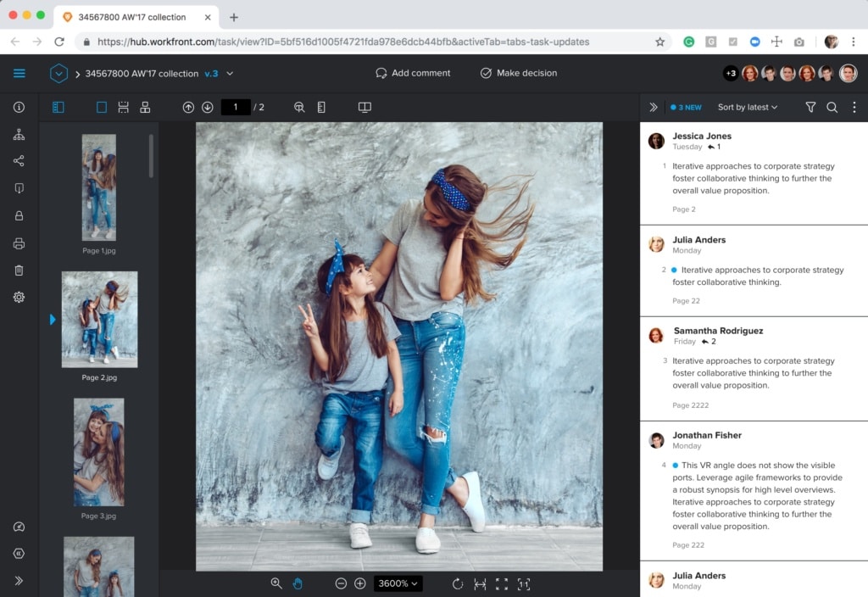Click the zoom out minus button
Screen dimensions: 868x597
[x=341, y=583]
